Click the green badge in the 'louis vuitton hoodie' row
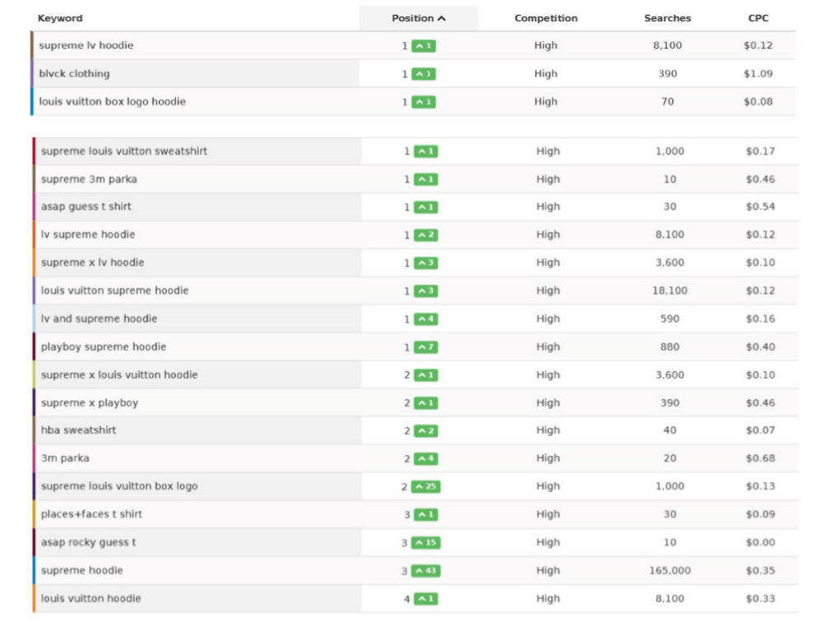Viewport: 829px width, 644px height. (426, 599)
